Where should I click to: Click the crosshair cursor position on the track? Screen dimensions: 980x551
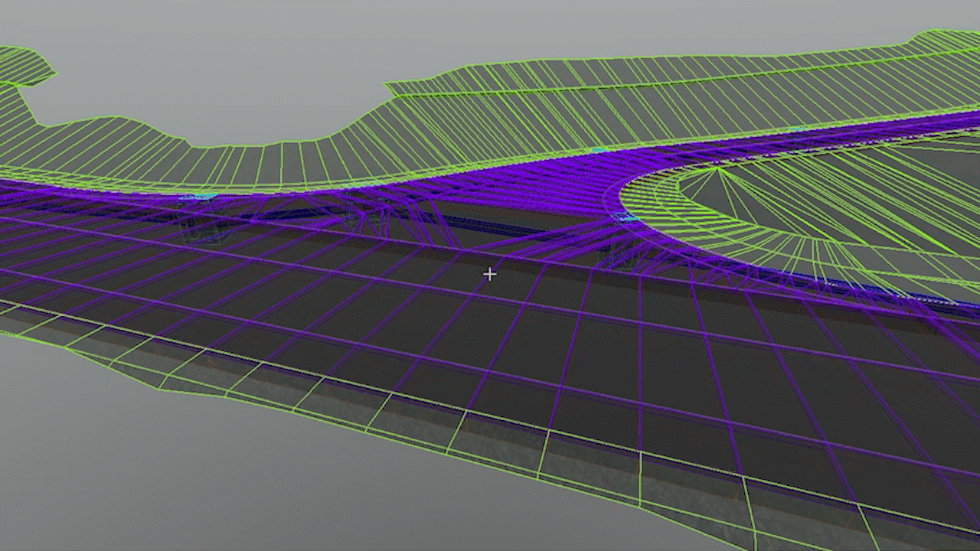point(490,273)
